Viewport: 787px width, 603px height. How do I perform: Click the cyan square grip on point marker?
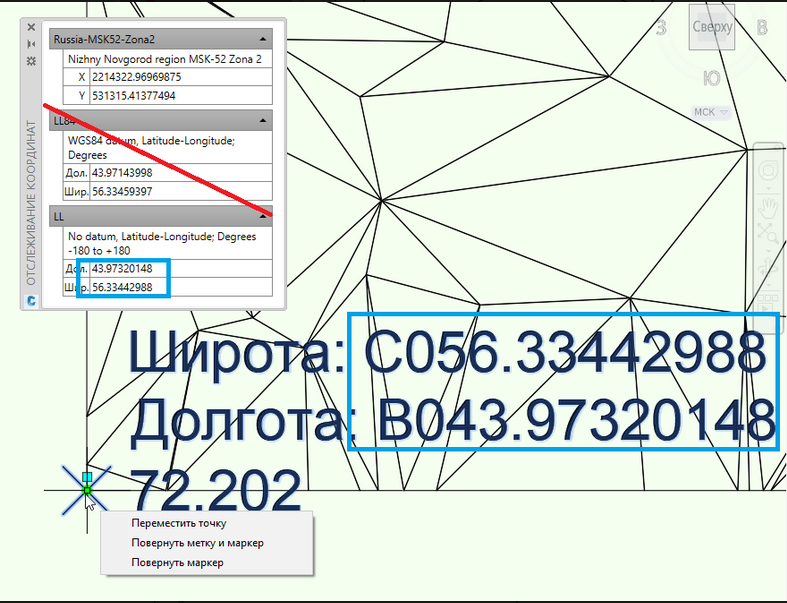click(x=87, y=478)
